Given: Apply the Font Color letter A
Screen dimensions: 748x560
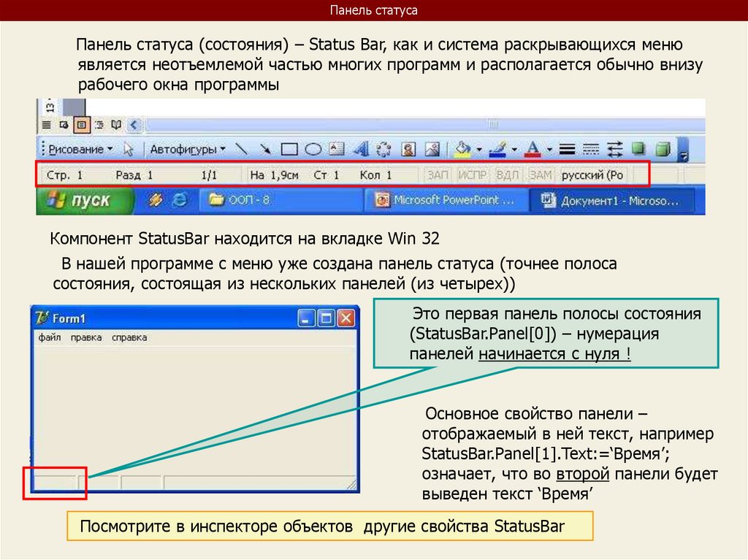Looking at the screenshot, I should [533, 149].
